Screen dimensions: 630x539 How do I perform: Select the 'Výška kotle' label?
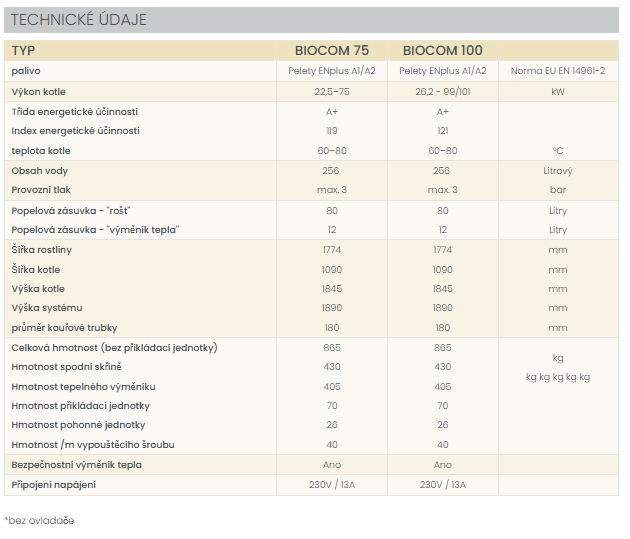pos(38,289)
